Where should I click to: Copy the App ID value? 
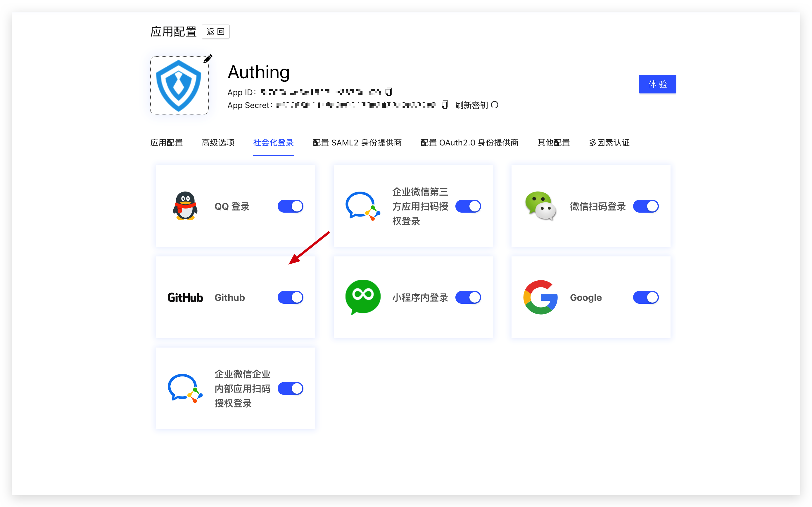[388, 91]
